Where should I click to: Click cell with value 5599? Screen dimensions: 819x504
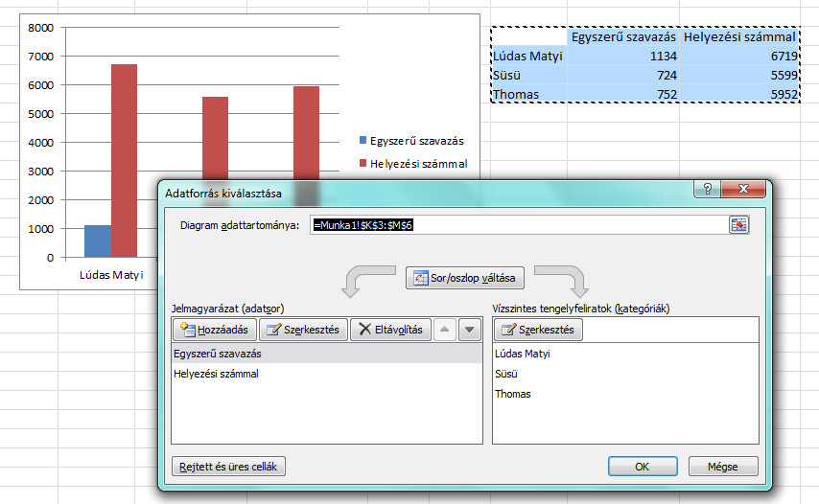pos(739,75)
